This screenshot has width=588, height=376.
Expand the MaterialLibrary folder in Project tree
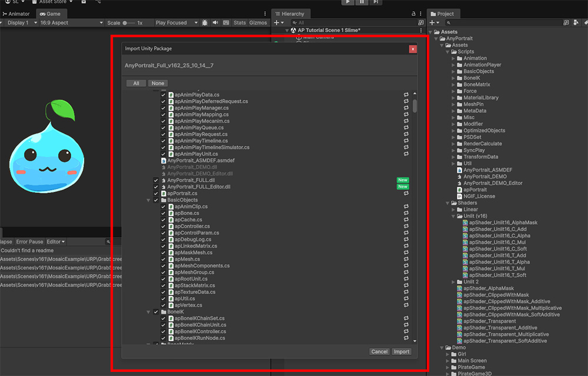click(x=453, y=98)
